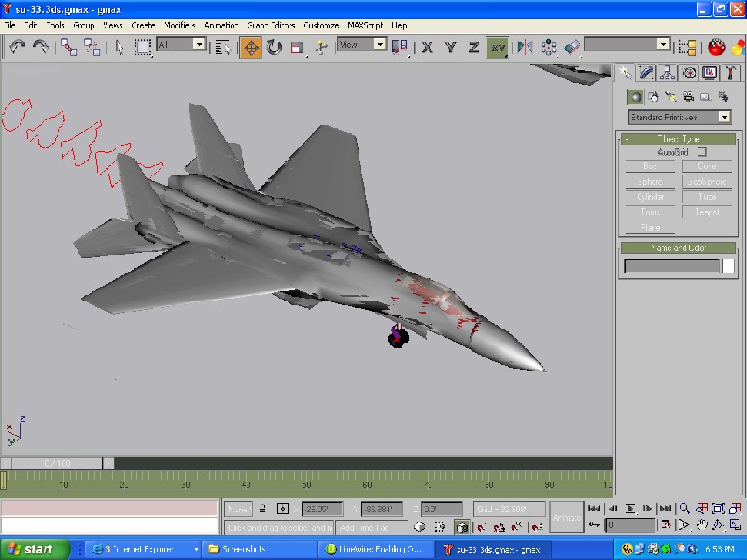Choose the Lights category icon
747x560 pixels.
click(x=670, y=96)
